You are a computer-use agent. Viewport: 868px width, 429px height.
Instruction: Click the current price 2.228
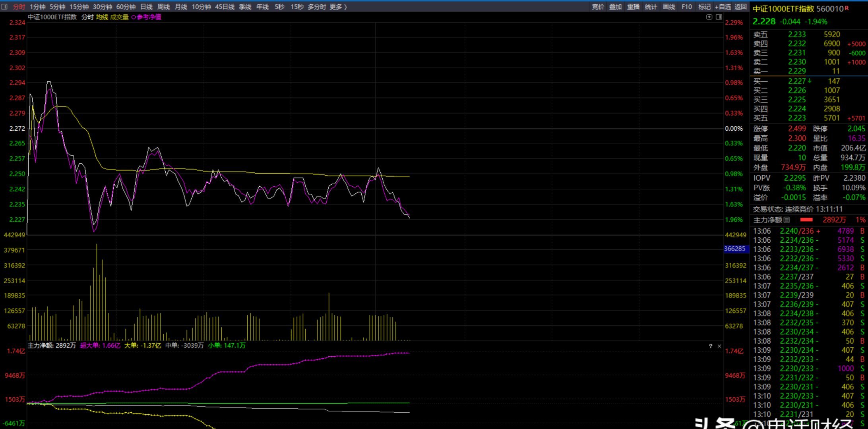click(764, 21)
